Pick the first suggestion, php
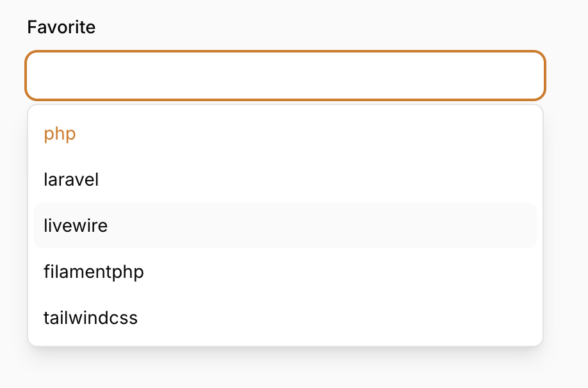The width and height of the screenshot is (588, 388). (x=60, y=134)
